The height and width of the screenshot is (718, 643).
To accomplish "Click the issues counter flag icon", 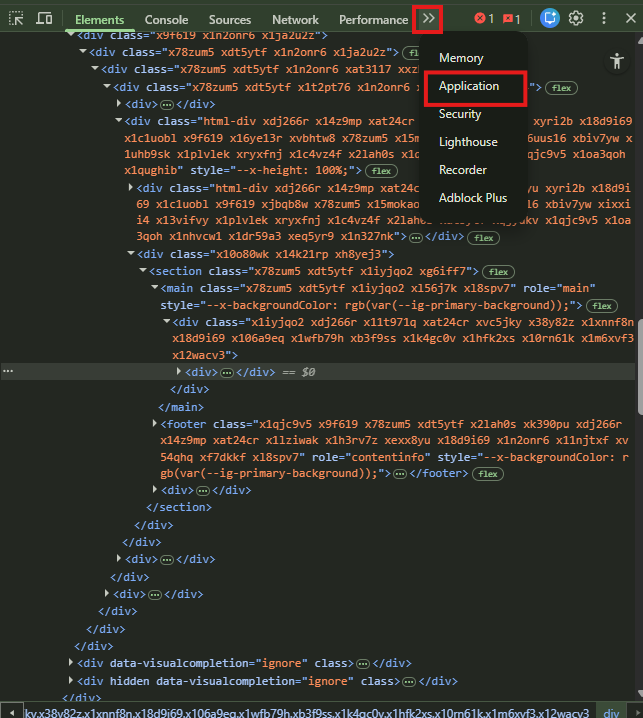I will coord(507,19).
